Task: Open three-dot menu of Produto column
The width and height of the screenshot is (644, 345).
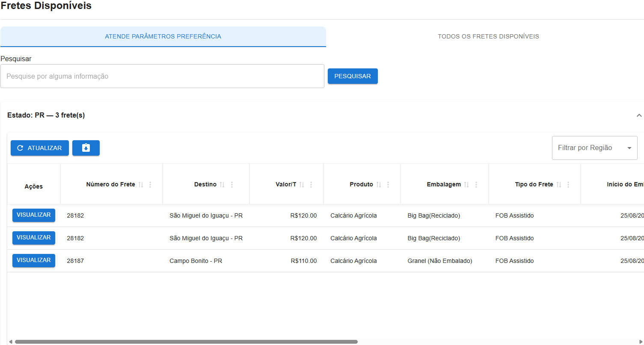Action: point(388,185)
